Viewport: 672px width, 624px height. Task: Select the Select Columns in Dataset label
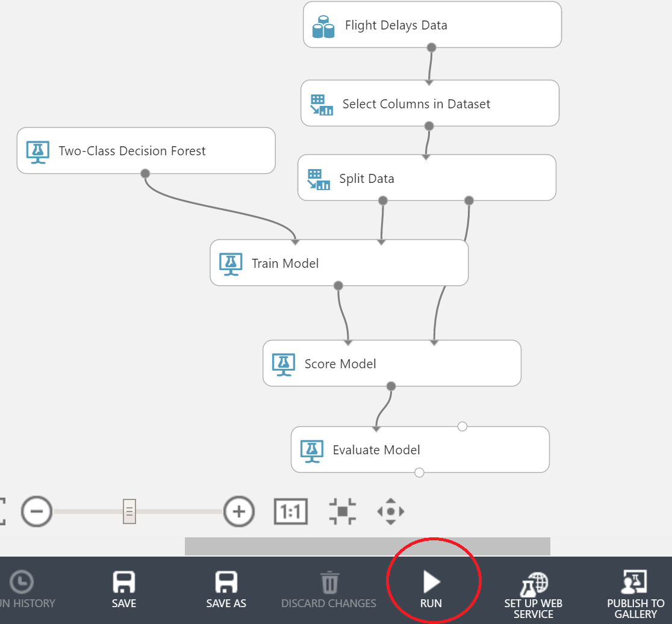coord(416,104)
